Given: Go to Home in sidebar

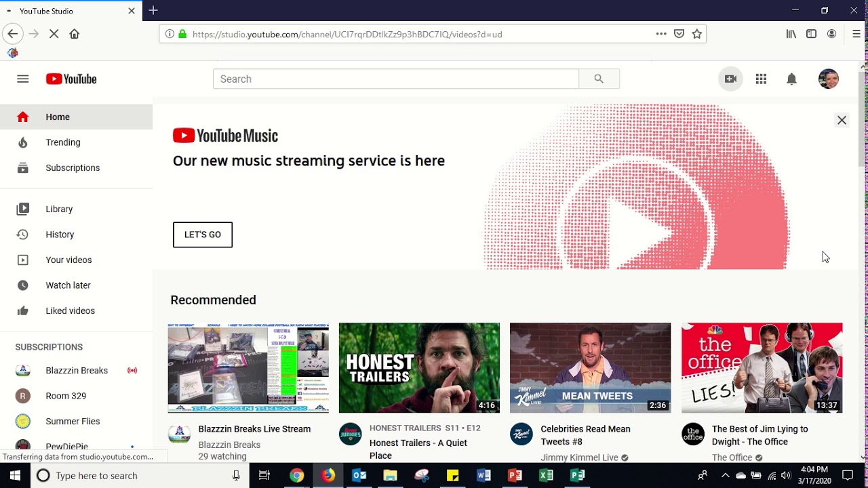Looking at the screenshot, I should point(76,117).
